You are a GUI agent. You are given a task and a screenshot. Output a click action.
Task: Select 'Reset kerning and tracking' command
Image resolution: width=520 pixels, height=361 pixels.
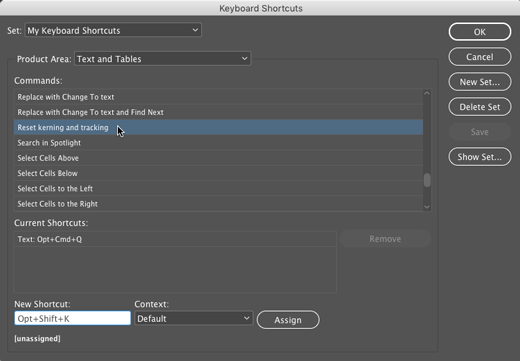pos(219,127)
